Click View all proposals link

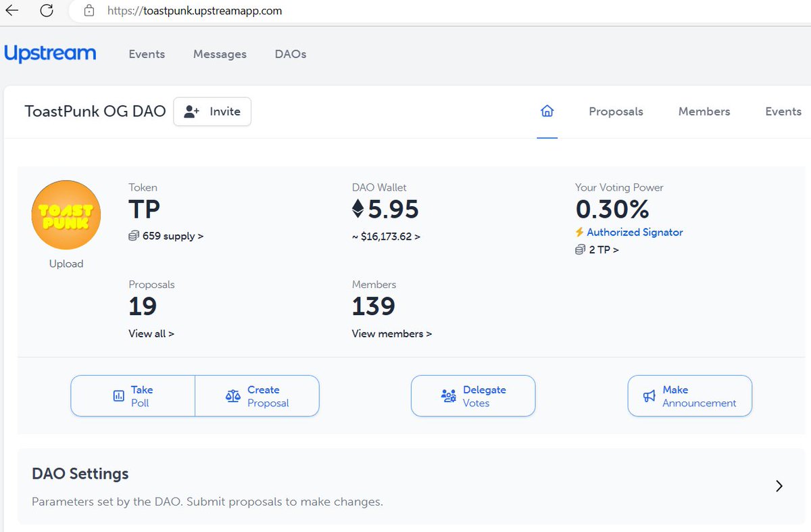click(x=151, y=333)
